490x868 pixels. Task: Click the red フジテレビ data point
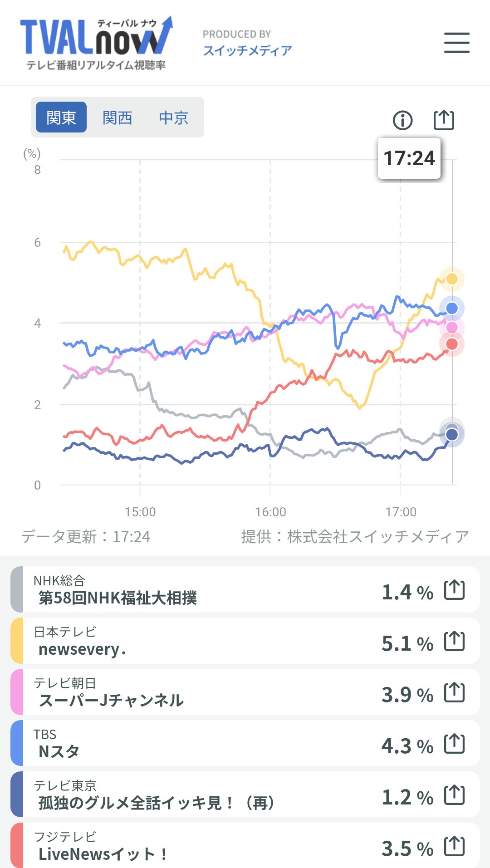click(452, 344)
